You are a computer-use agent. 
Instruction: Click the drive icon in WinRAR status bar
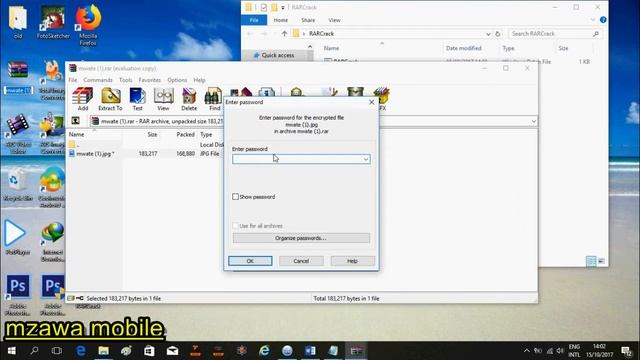71,298
